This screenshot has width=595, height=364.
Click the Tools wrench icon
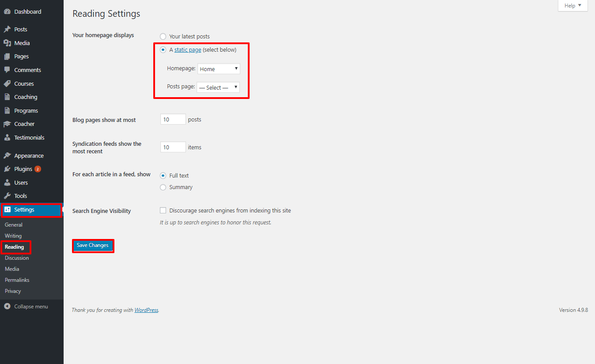pos(7,196)
